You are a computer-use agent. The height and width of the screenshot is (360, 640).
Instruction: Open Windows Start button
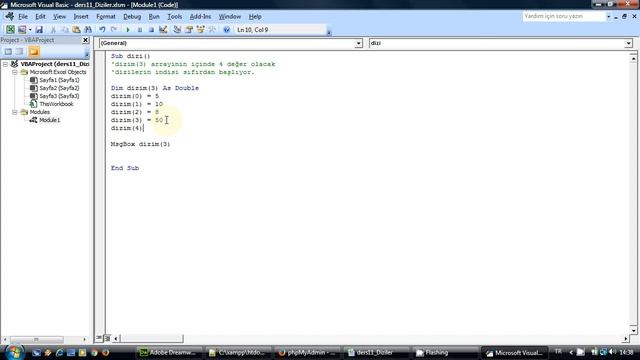tap(14, 352)
